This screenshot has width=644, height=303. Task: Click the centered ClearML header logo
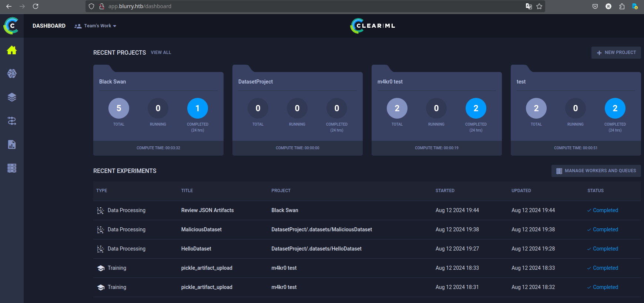tap(373, 26)
